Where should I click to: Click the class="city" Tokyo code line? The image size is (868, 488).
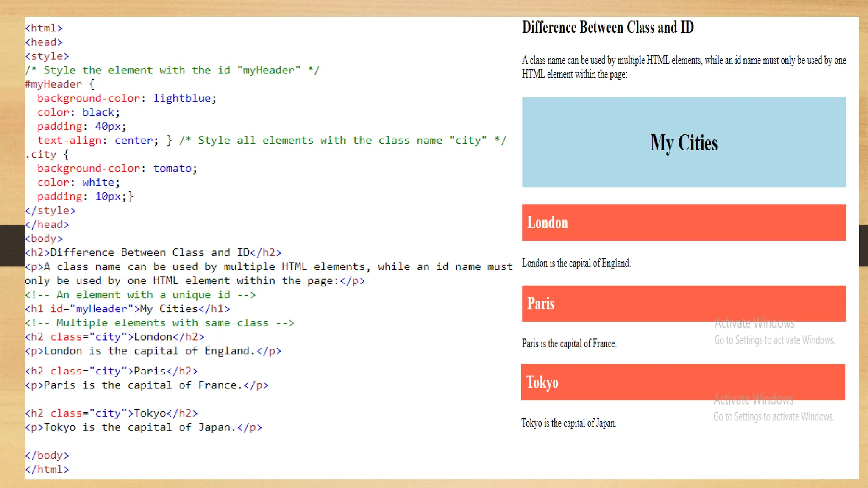pyautogui.click(x=111, y=413)
